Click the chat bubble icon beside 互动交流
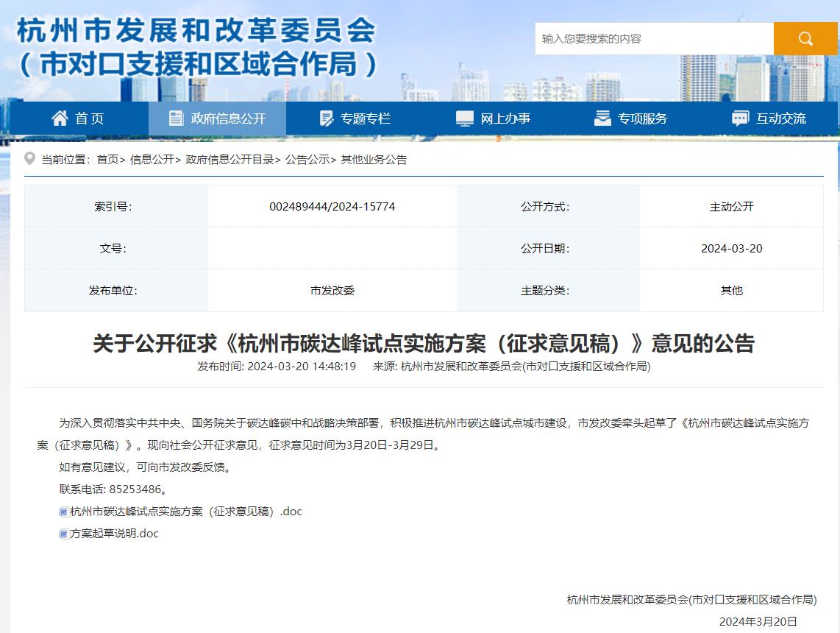The height and width of the screenshot is (633, 840). [x=740, y=119]
